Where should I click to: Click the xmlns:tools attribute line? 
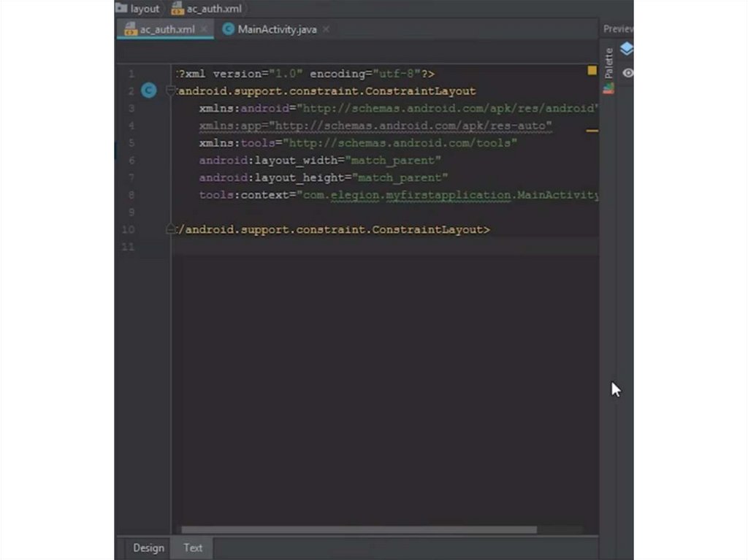358,143
